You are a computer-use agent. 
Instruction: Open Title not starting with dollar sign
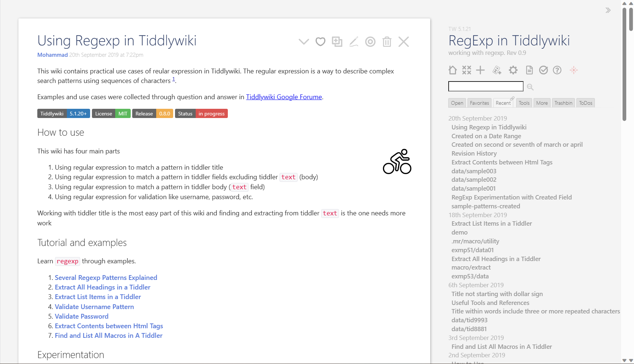coord(497,294)
